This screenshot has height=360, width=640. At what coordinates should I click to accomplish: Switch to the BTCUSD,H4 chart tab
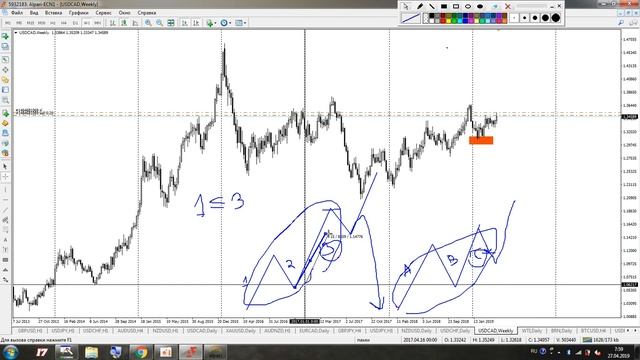(593, 331)
